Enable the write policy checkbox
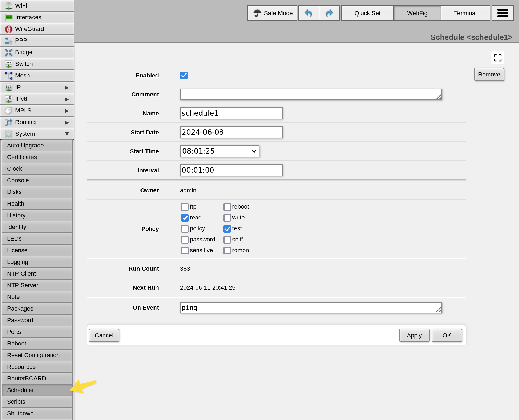The width and height of the screenshot is (519, 420). click(x=227, y=218)
